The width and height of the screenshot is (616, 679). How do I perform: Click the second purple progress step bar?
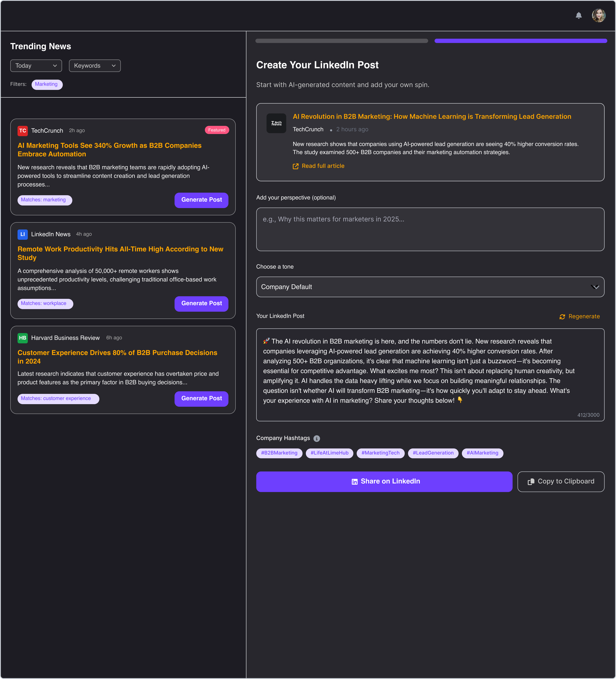coord(521,41)
